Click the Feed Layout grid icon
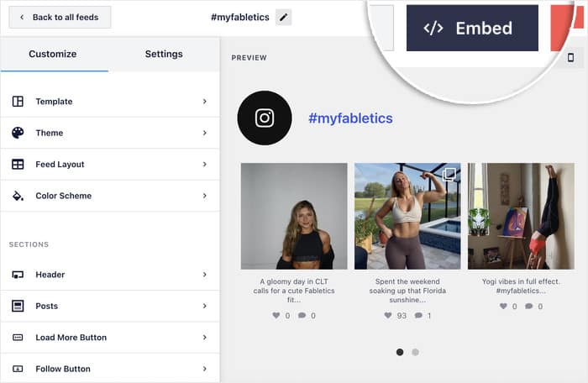Viewport: 588px width, 383px height. [18, 165]
